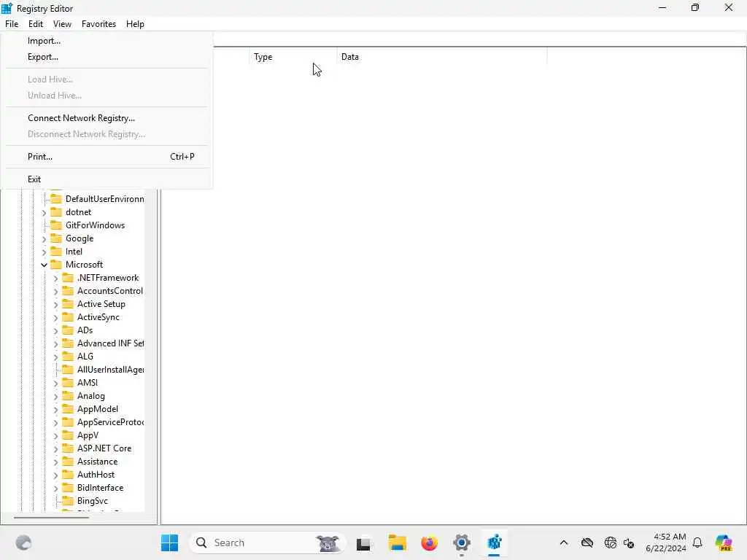Click the network globe tray icon
This screenshot has width=747, height=560.
(x=610, y=542)
